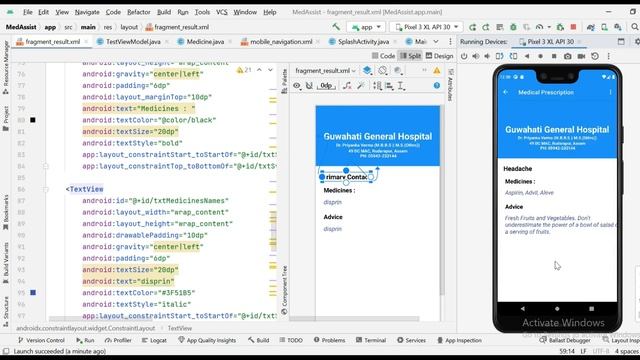Click the emulator toolbar Home circle icon
The width and height of the screenshot is (640, 360).
tap(540, 56)
